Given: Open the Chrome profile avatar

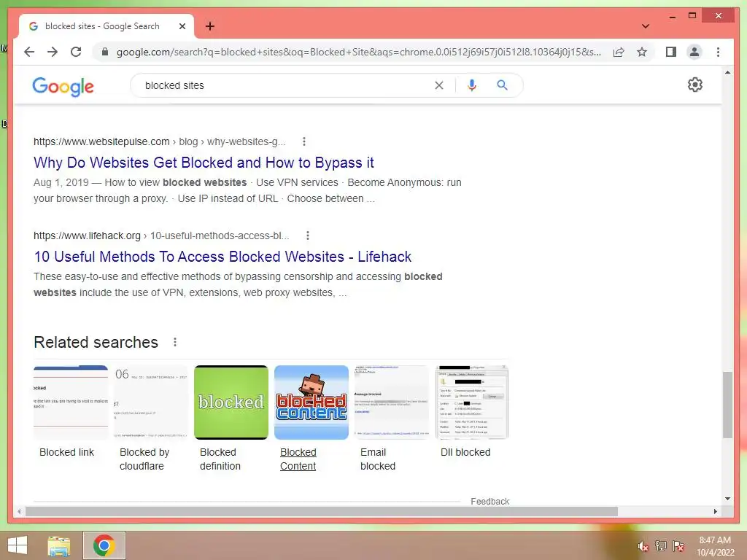Looking at the screenshot, I should point(694,52).
